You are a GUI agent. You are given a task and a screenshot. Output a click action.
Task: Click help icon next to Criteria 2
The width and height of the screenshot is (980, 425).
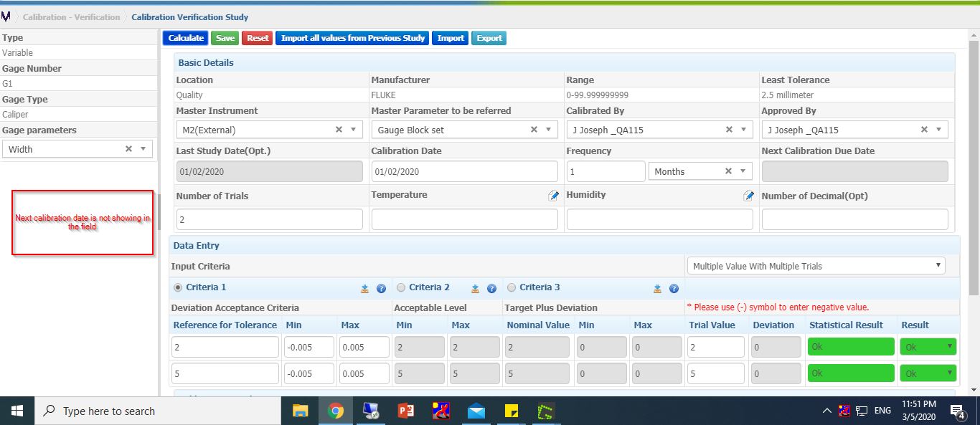click(x=492, y=289)
